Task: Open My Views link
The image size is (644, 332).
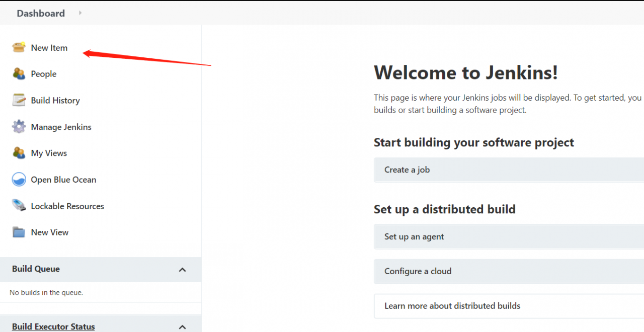Action: (x=49, y=153)
